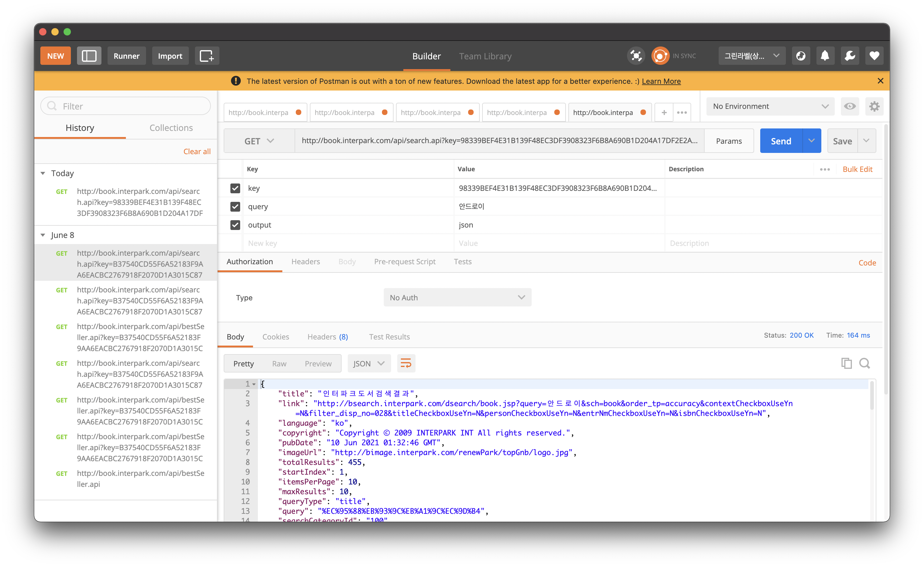Click the heart icon in header
Screen dimensions: 924x567
click(874, 56)
